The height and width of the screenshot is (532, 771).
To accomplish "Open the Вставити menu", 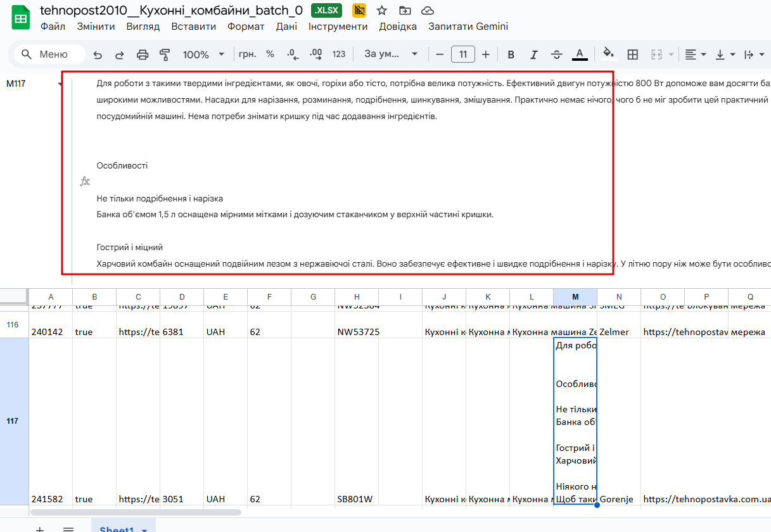I will coord(194,27).
